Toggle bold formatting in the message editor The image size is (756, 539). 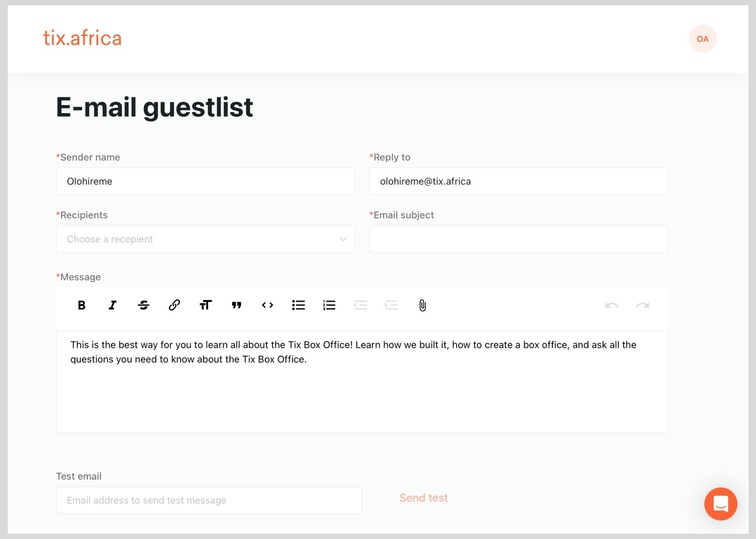(82, 305)
